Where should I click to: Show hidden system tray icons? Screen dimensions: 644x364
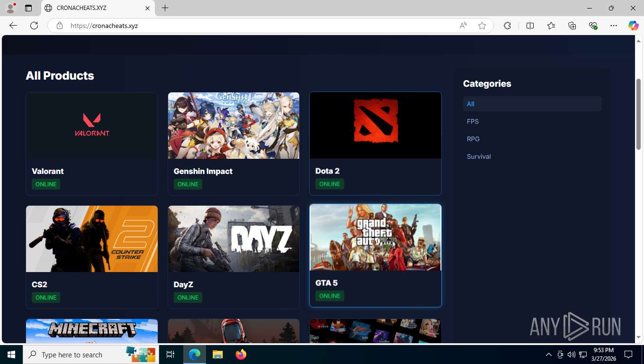549,355
